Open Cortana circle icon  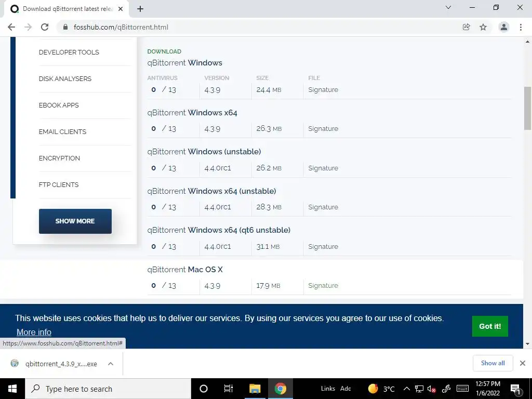coord(204,389)
